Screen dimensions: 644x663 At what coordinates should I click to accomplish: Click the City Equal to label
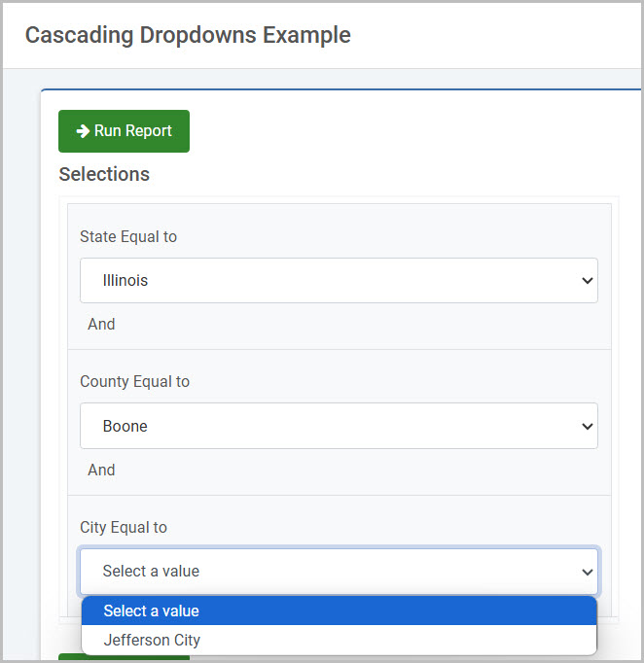click(124, 527)
